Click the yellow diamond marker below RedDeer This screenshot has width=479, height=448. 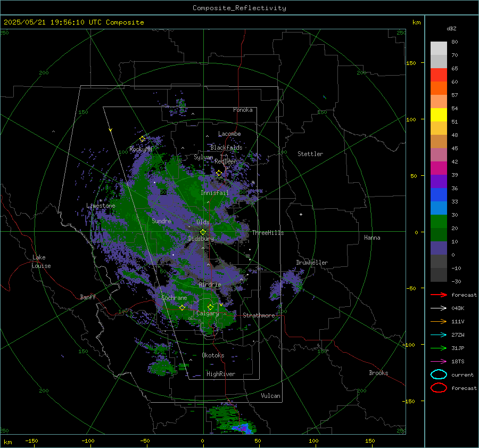coord(219,173)
